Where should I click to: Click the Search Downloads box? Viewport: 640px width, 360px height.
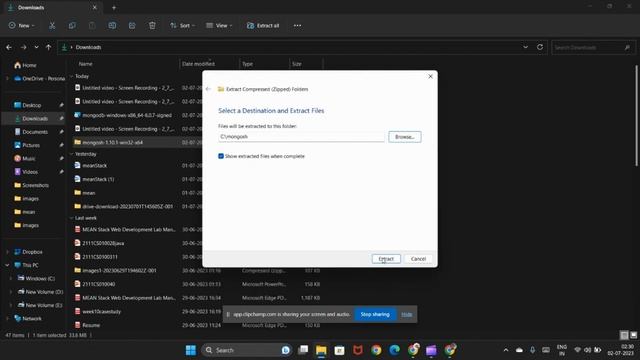[593, 47]
